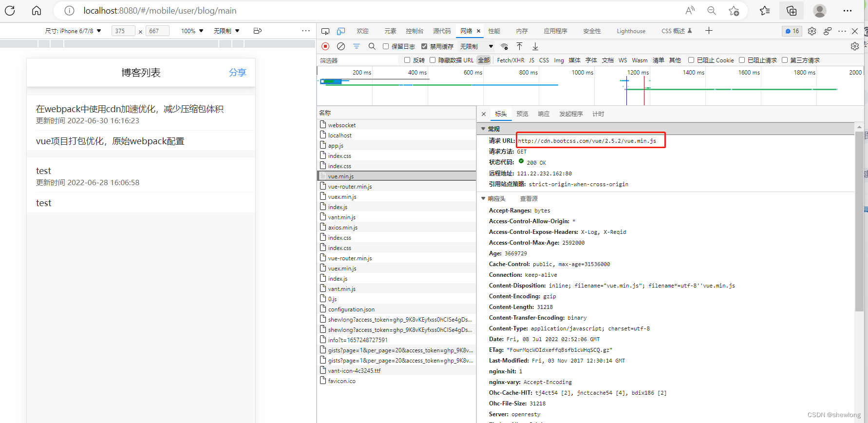Click the 分享 link in blog header
This screenshot has width=868, height=423.
[x=238, y=73]
